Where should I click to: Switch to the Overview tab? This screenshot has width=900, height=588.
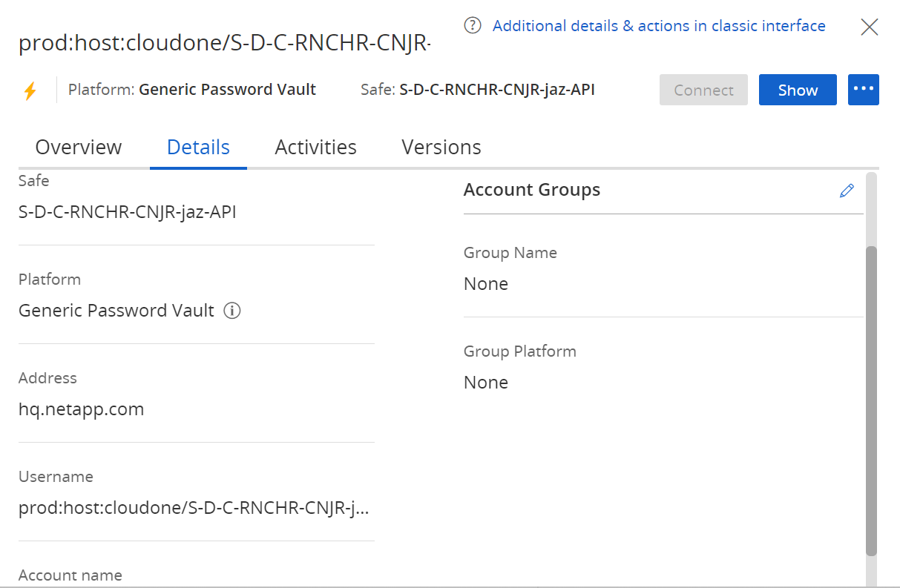click(x=79, y=147)
